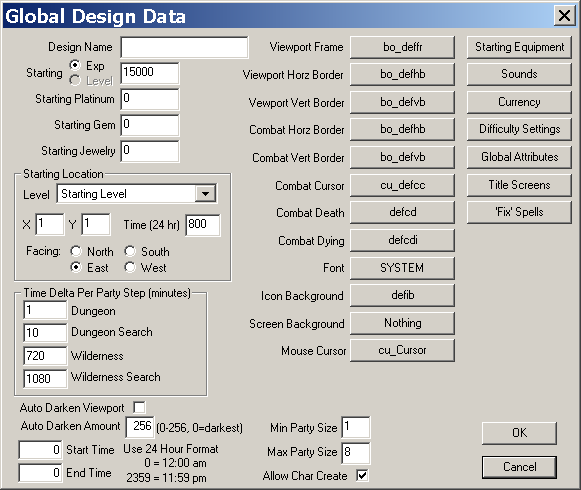
Task: Change the Viewport Frame bo_deffr image
Action: [402, 47]
